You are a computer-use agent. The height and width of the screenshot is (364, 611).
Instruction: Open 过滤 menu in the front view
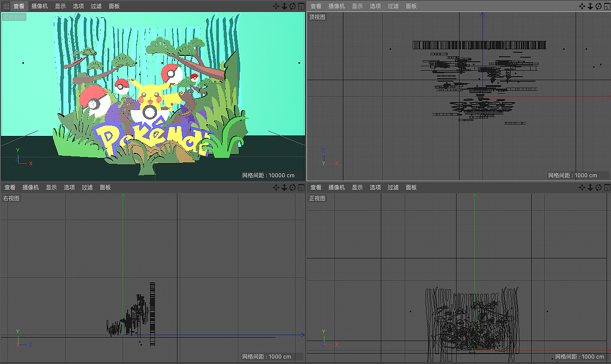393,187
